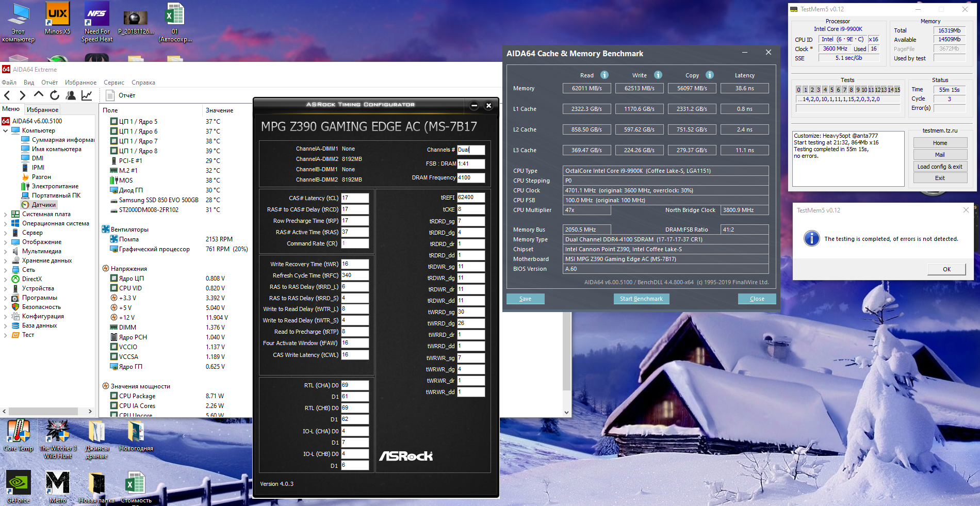The height and width of the screenshot is (506, 980).
Task: Expand the Системная плата tree node
Action: coord(6,214)
